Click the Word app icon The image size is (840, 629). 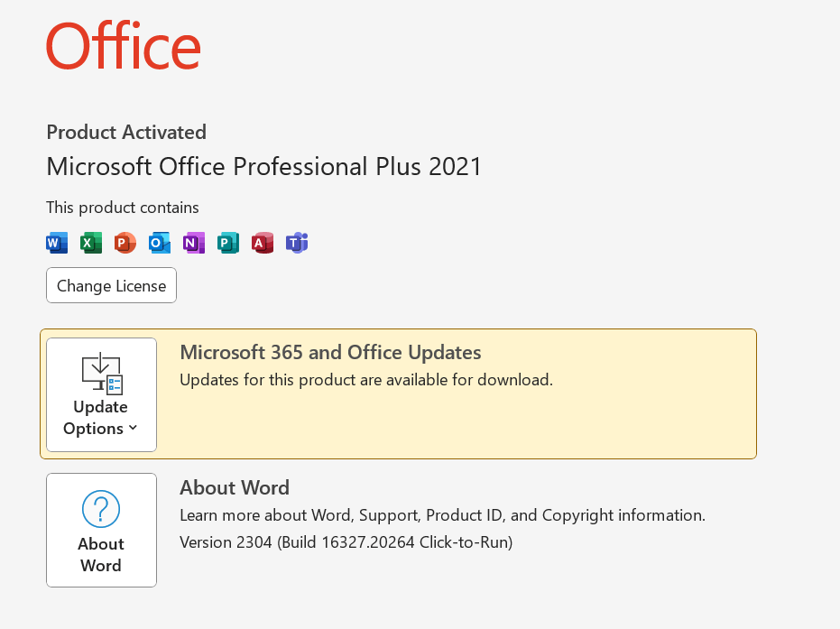(57, 243)
